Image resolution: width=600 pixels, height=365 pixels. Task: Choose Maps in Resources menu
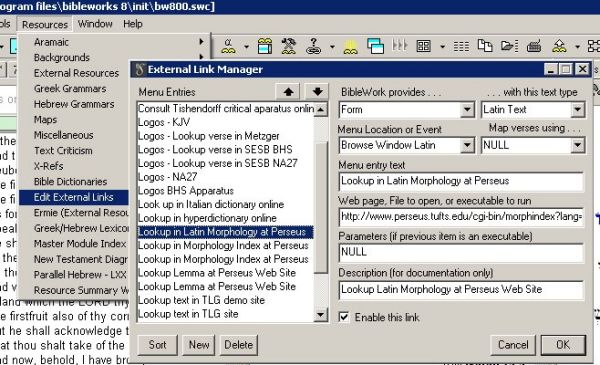[x=45, y=119]
